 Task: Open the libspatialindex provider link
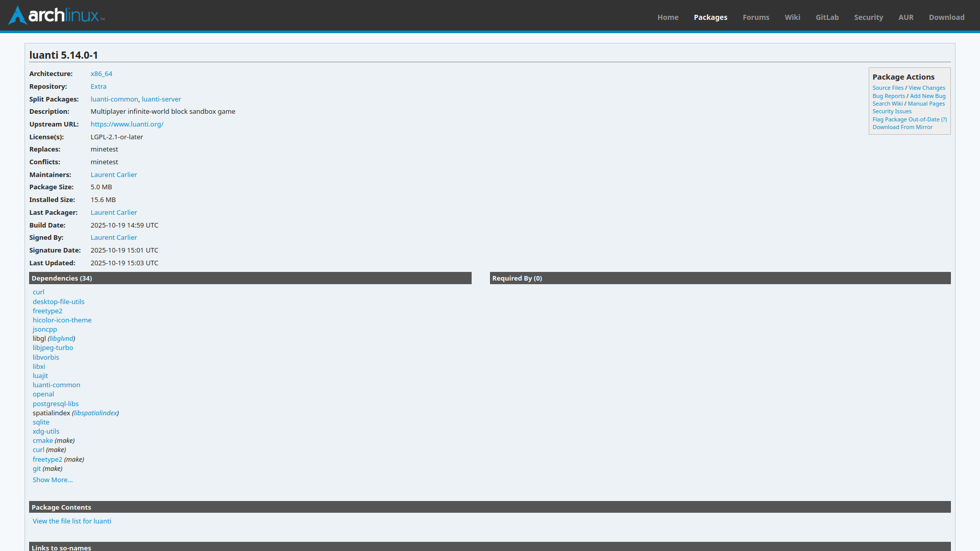[95, 413]
